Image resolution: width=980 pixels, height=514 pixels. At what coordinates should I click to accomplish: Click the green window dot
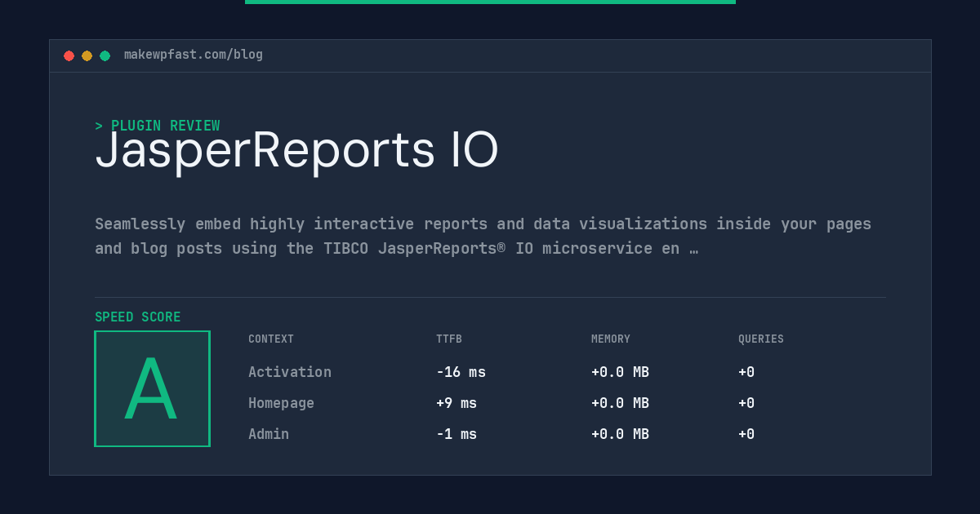coord(105,55)
